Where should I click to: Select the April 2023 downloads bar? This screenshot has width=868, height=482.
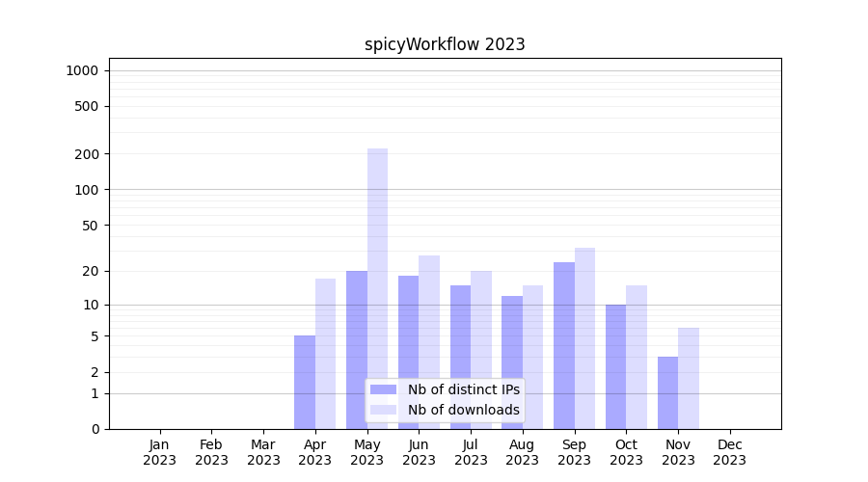326,353
